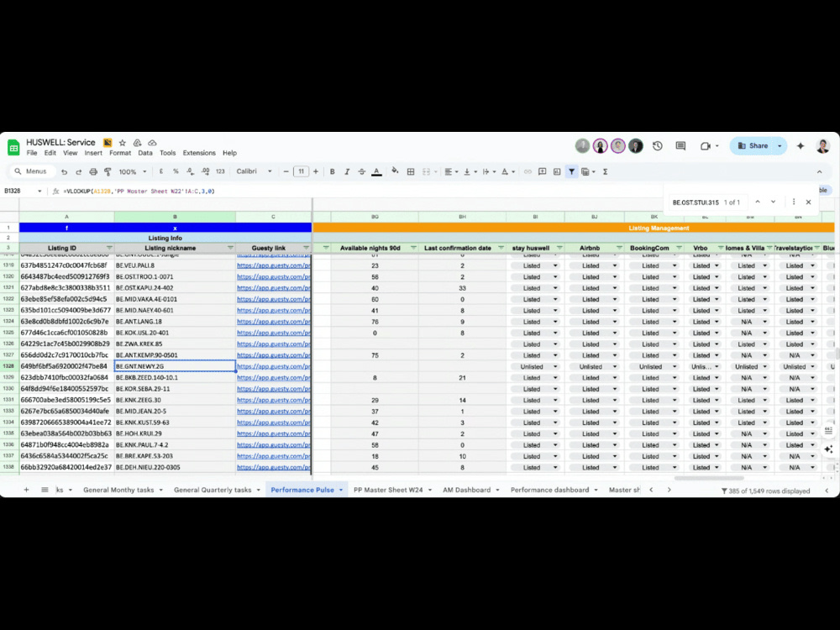Image resolution: width=840 pixels, height=630 pixels.
Task: Switch to Performance dashboard tab
Action: [549, 491]
